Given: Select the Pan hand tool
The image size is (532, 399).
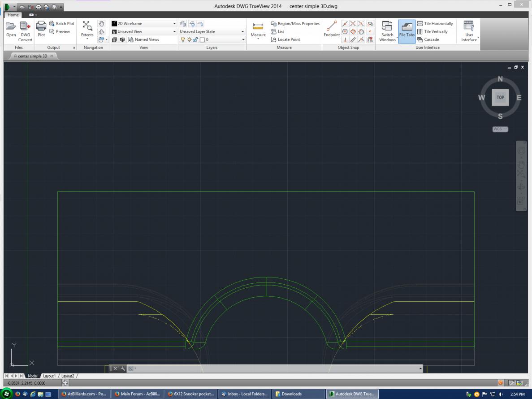Looking at the screenshot, I should tap(101, 24).
